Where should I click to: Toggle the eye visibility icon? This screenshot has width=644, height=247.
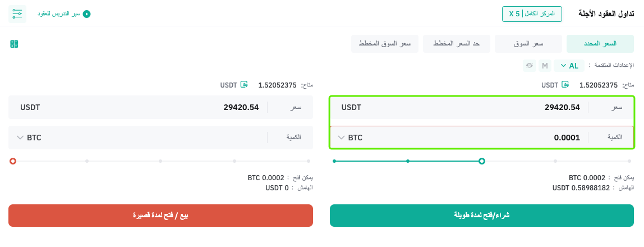[530, 66]
